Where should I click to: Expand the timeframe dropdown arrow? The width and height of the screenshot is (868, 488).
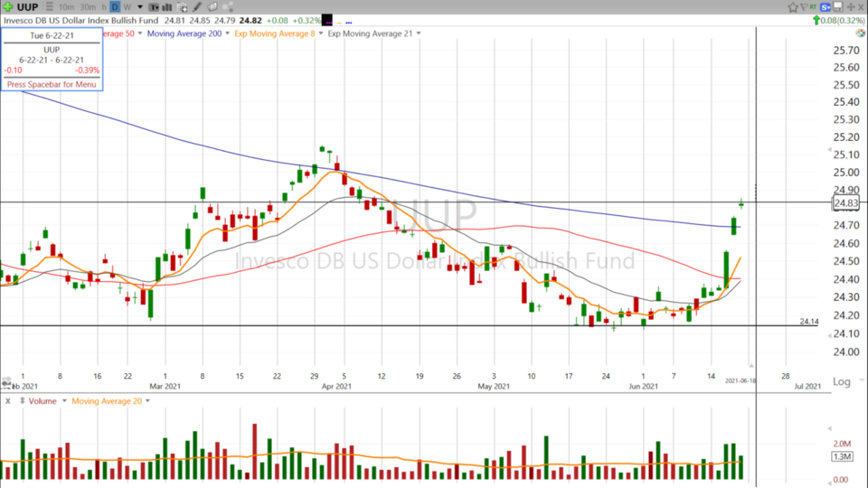(140, 7)
